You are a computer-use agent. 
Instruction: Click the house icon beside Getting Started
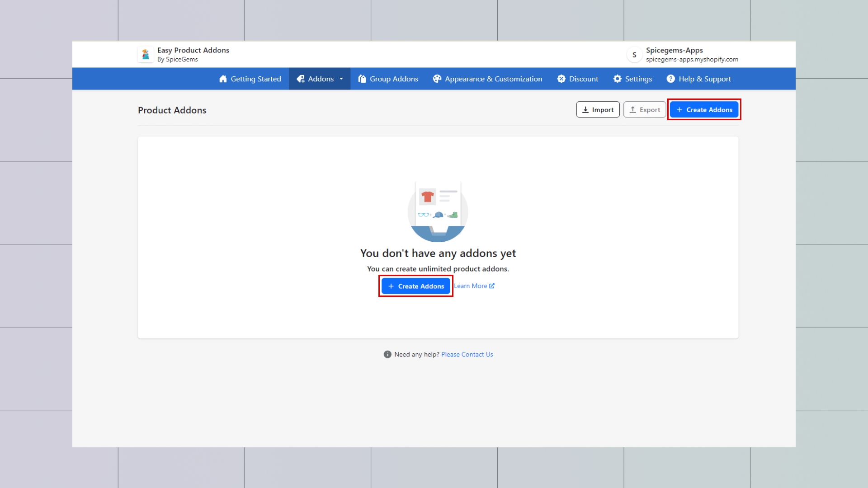point(223,79)
